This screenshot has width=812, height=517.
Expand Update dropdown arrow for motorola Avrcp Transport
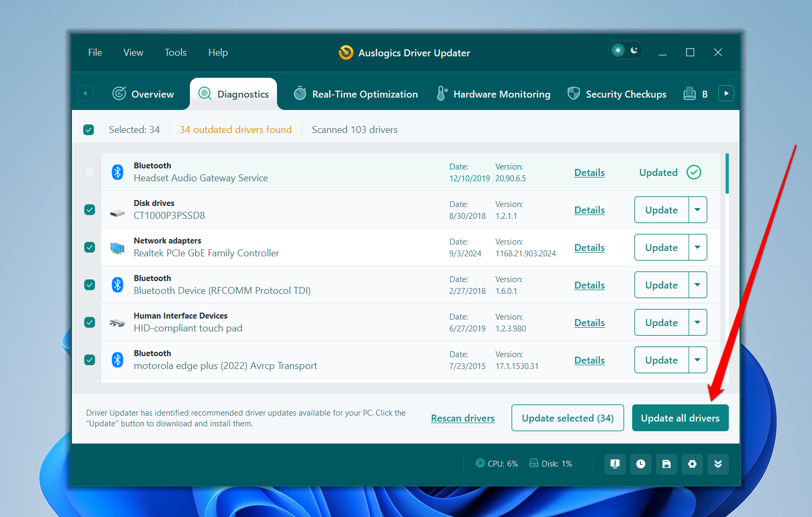(698, 360)
